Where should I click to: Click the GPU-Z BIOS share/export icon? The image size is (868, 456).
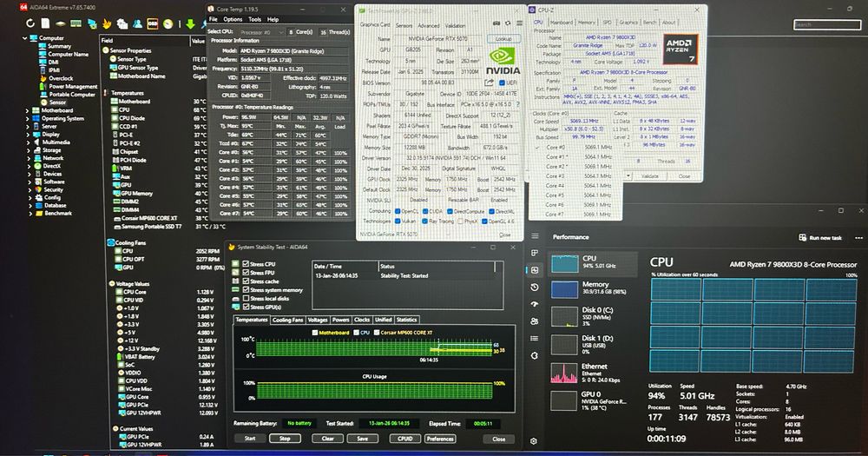490,83
